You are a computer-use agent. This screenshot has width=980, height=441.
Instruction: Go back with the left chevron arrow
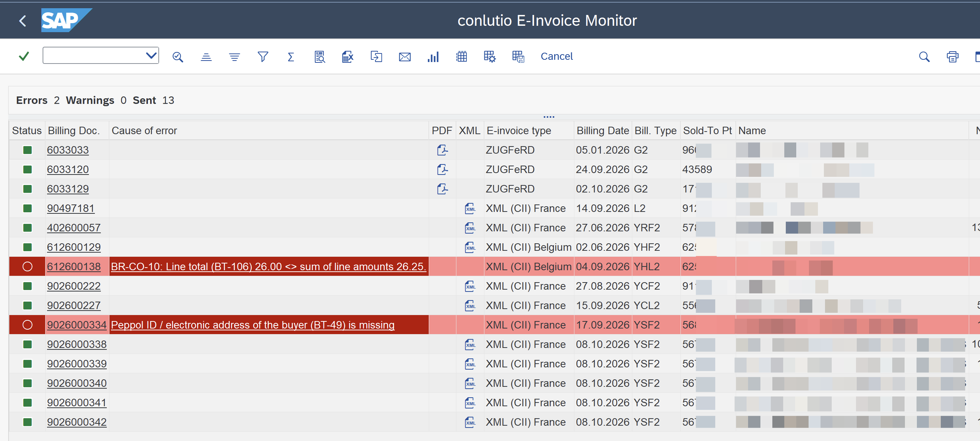tap(23, 21)
